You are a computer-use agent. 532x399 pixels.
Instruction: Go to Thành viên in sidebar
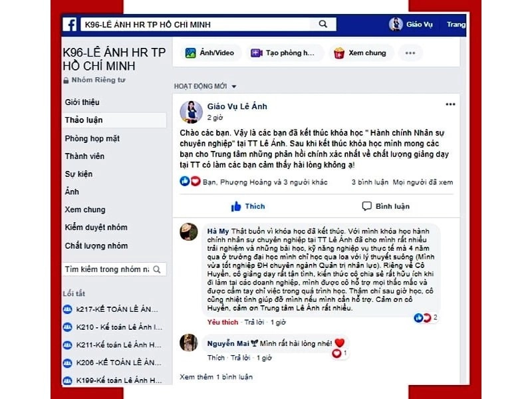point(84,156)
